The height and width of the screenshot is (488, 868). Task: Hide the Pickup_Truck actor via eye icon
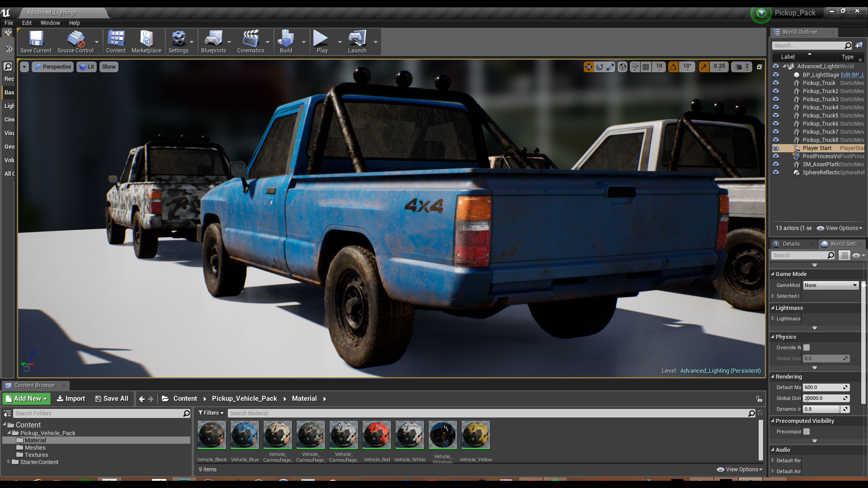[x=776, y=83]
